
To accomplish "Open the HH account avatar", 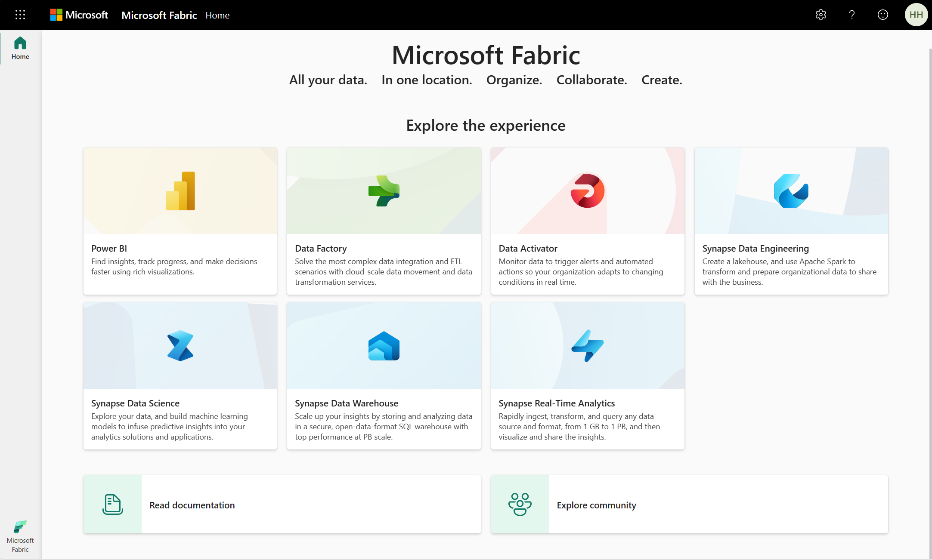I will pos(916,15).
